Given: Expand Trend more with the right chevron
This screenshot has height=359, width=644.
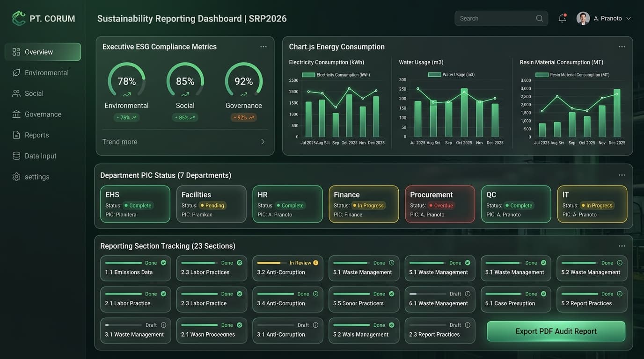Looking at the screenshot, I should (263, 142).
